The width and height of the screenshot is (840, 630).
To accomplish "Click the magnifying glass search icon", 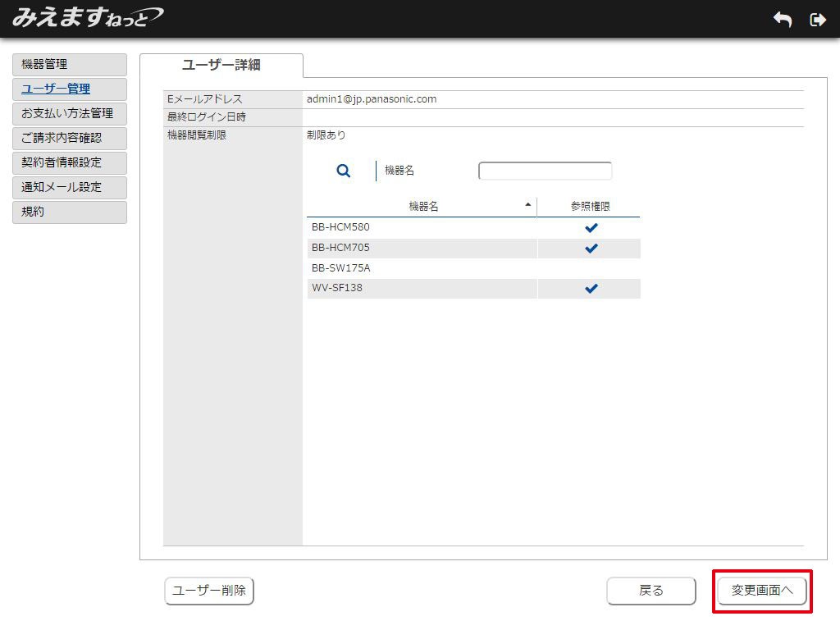I will (x=344, y=171).
